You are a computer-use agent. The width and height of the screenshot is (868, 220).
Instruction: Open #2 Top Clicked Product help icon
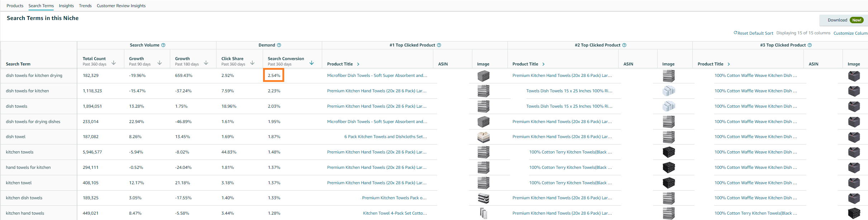[624, 45]
